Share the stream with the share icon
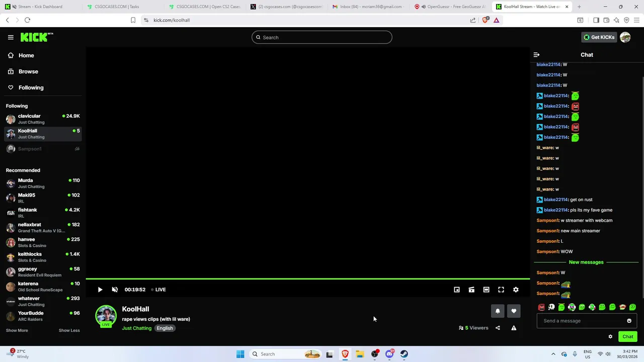The height and width of the screenshot is (362, 644). [x=498, y=328]
